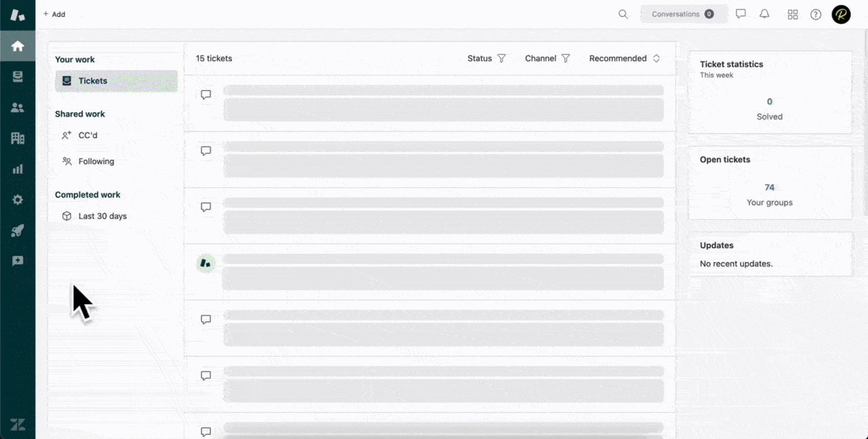
Task: Select Tickets under Your work
Action: pos(116,81)
